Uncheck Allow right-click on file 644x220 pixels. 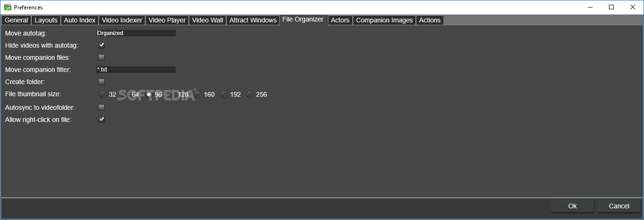pos(101,120)
